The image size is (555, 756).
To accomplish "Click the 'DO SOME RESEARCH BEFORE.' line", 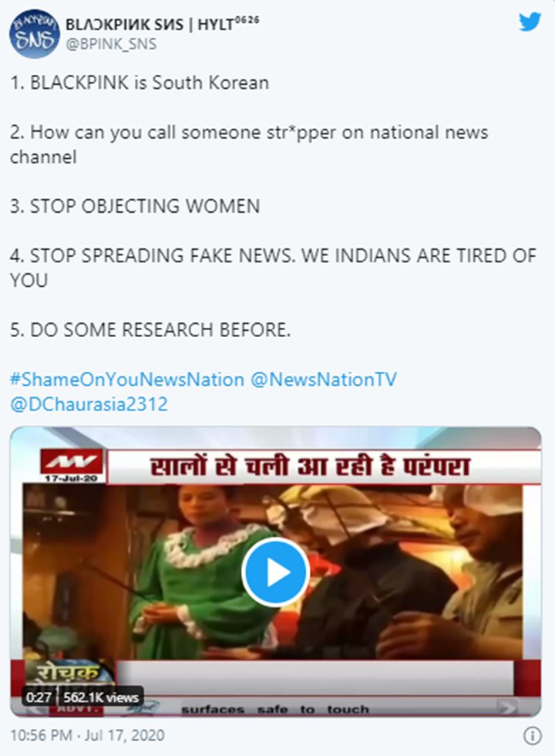I will pos(160,330).
